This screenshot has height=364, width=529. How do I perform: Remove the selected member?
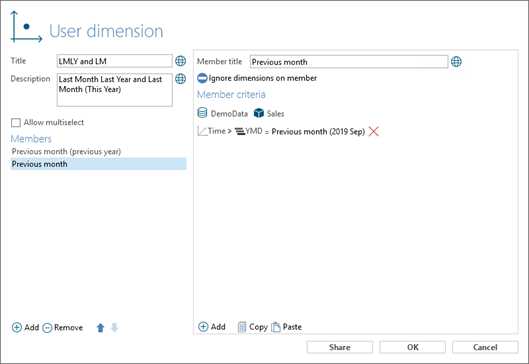coord(63,328)
